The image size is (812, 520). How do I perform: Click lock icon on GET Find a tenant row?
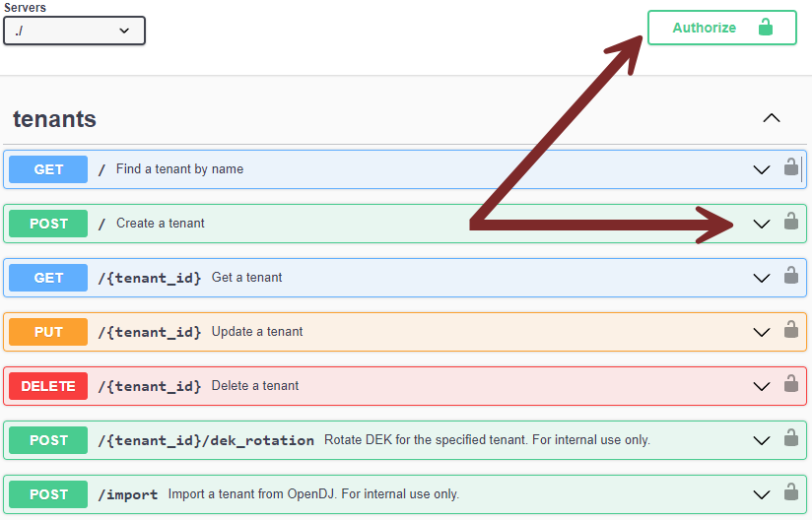point(790,167)
